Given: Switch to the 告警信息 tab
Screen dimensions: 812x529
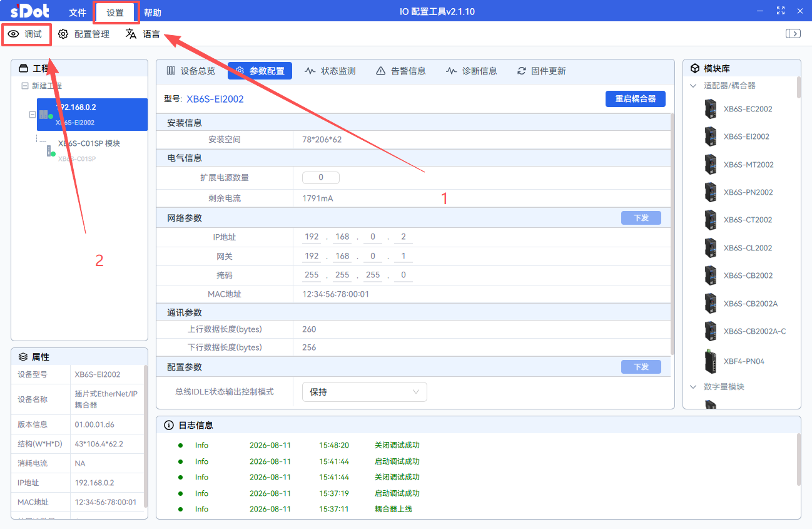Looking at the screenshot, I should pyautogui.click(x=400, y=71).
